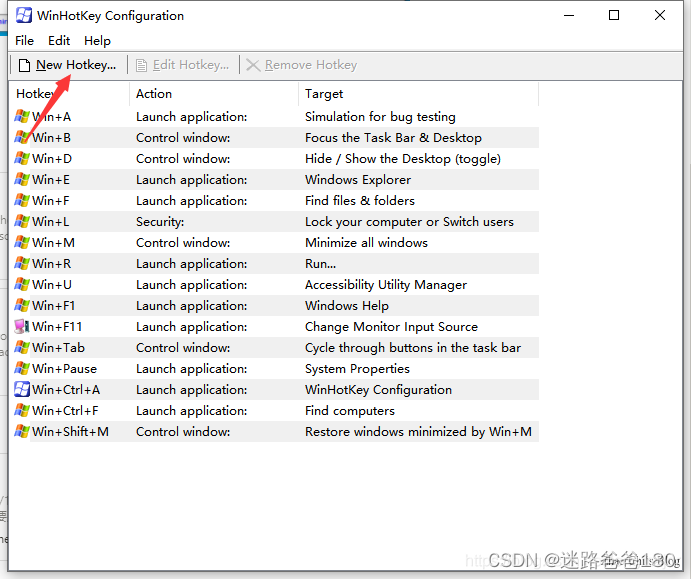Click the Hotkey column header
The image size is (691, 579).
coord(70,94)
